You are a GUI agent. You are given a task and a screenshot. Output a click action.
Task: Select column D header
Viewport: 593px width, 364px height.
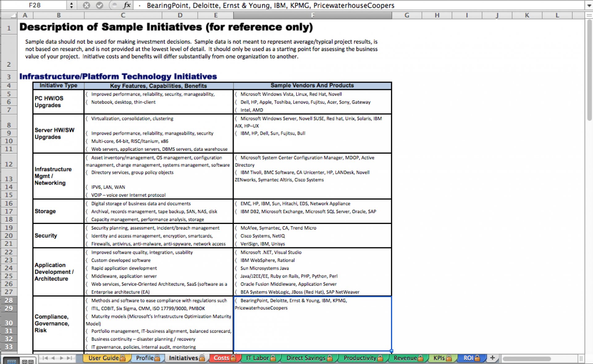(x=180, y=15)
